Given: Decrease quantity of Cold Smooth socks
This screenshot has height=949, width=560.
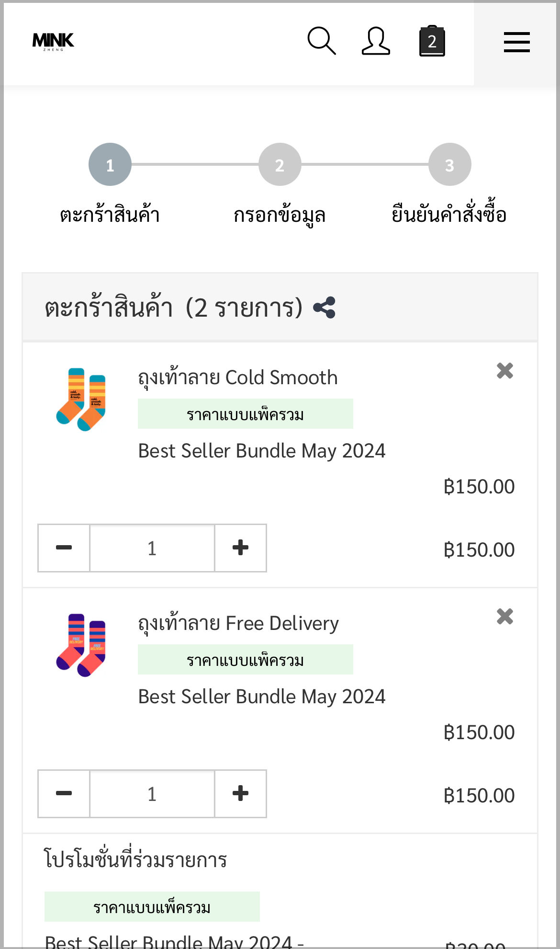Looking at the screenshot, I should click(x=64, y=548).
